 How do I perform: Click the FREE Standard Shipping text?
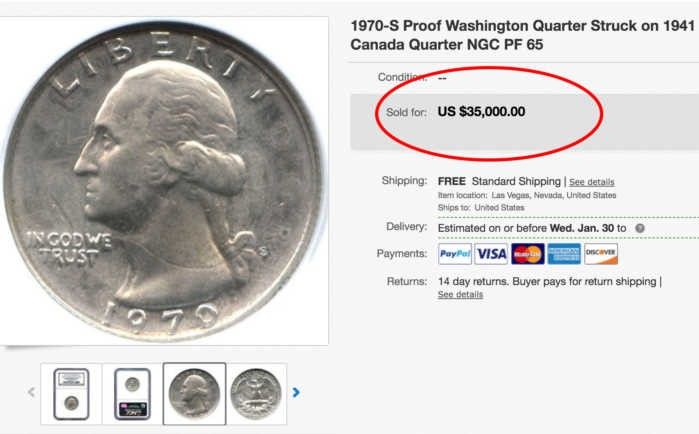pos(499,181)
